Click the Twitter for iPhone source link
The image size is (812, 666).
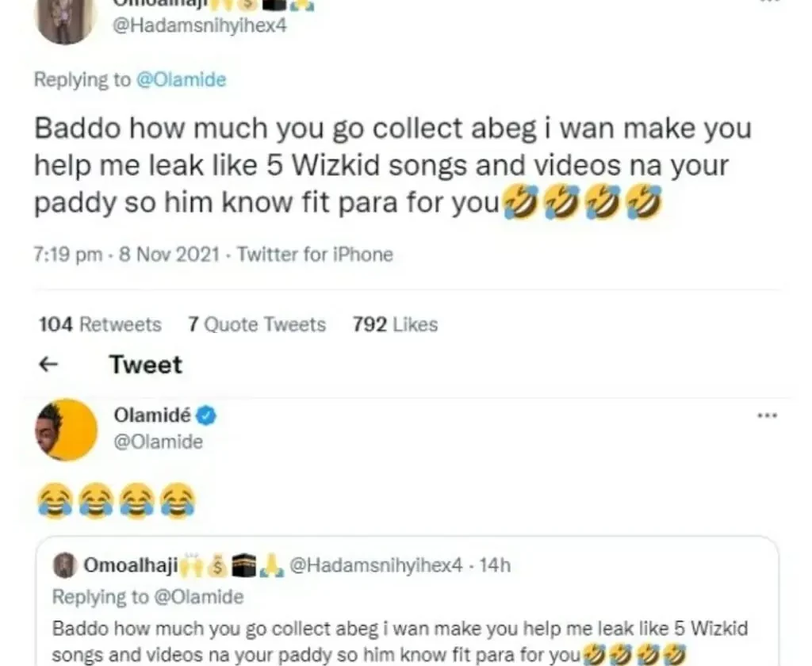[x=315, y=255]
